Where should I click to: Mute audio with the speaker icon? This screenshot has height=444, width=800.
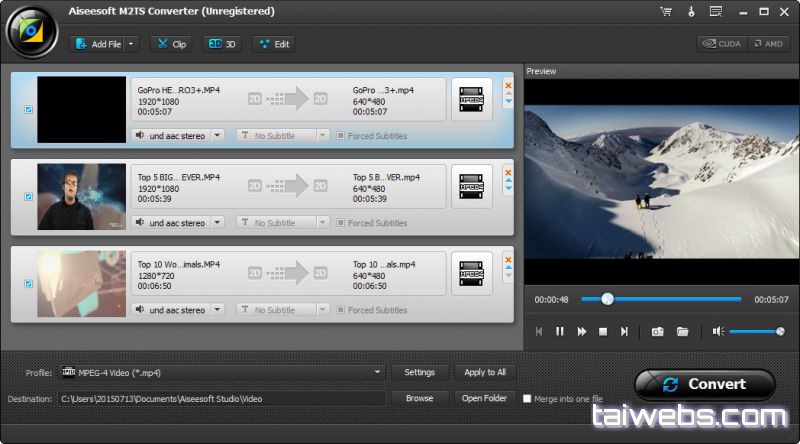click(x=717, y=331)
